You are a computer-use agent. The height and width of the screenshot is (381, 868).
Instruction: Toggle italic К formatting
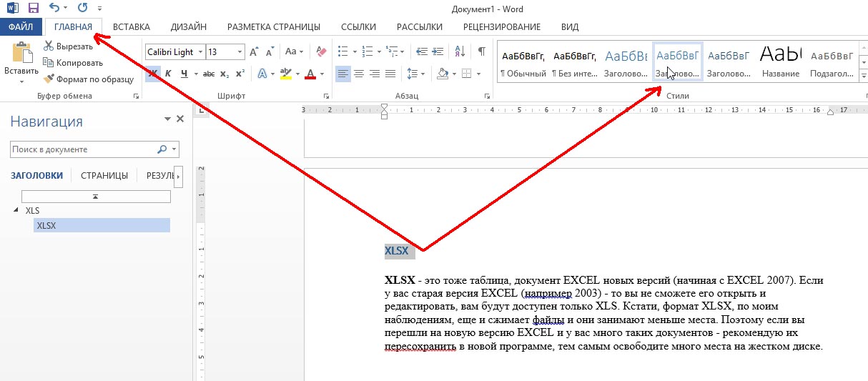coord(168,73)
